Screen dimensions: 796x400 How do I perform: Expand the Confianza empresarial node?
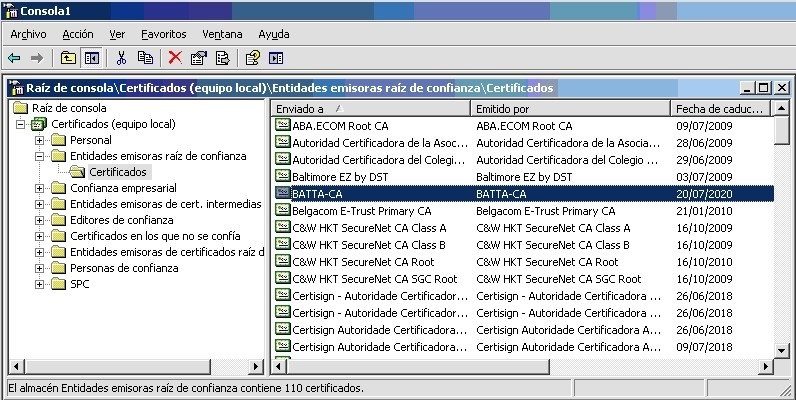[39, 188]
